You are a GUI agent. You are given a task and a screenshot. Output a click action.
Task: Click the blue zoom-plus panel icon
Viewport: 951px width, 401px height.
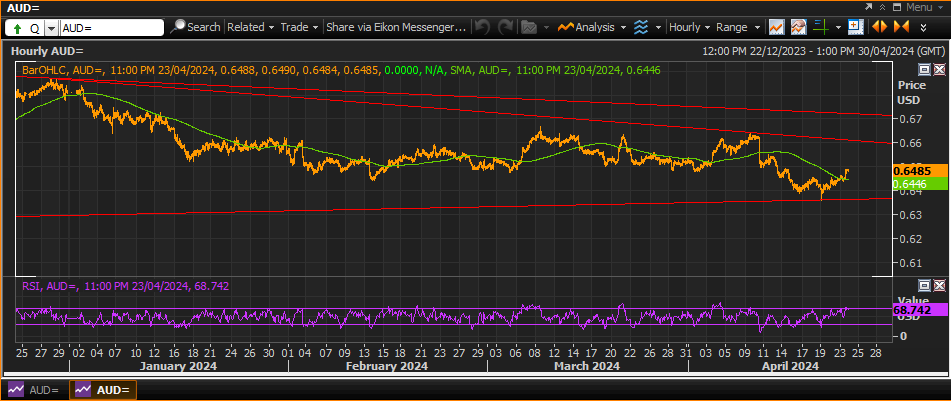pos(856,27)
